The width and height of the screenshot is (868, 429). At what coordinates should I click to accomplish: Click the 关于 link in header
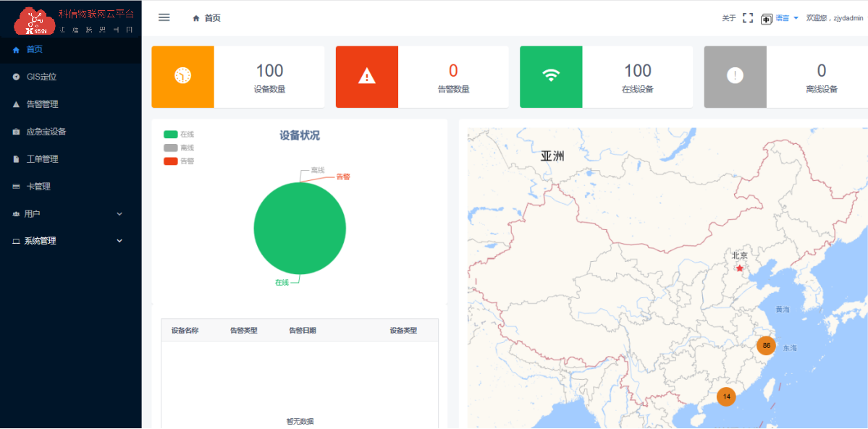point(728,18)
